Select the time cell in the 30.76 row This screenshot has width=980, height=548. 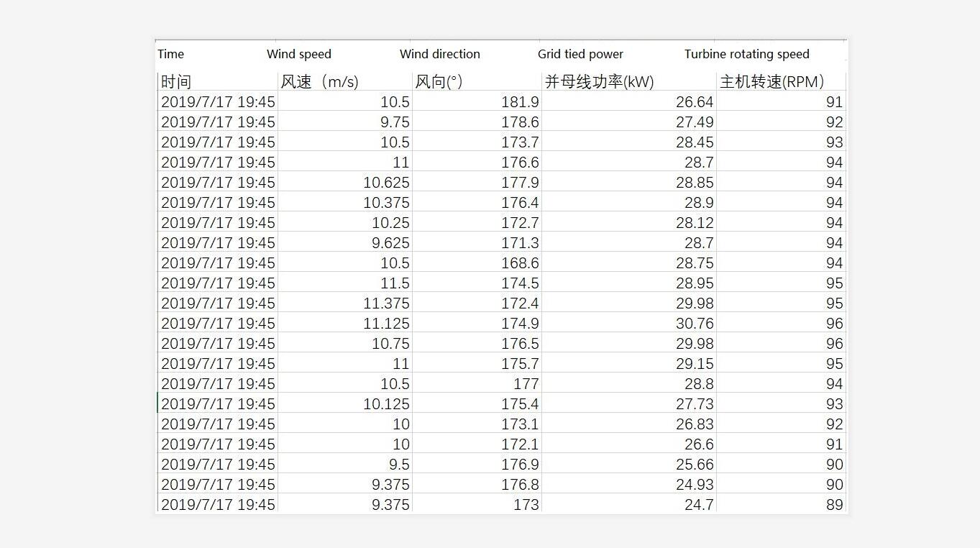tap(217, 324)
